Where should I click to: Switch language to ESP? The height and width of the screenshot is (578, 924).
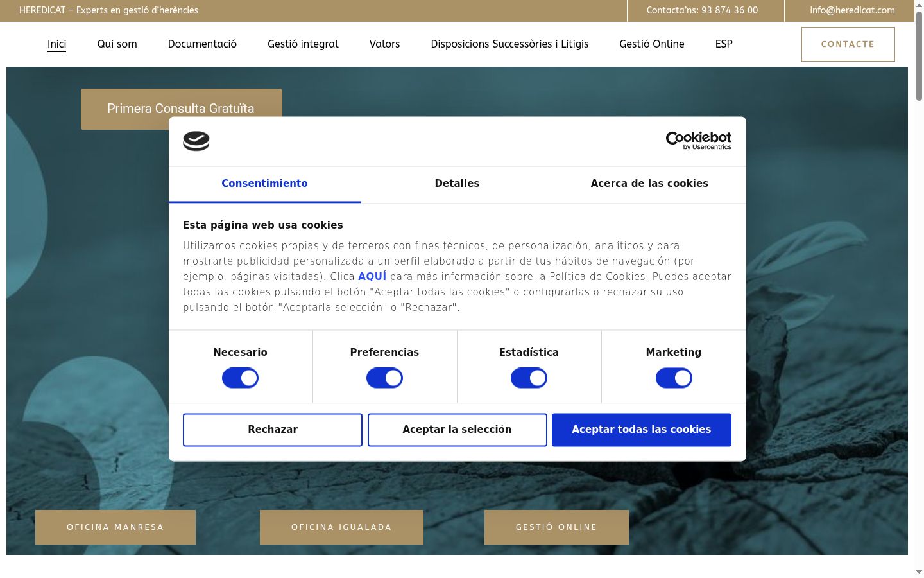(x=724, y=44)
